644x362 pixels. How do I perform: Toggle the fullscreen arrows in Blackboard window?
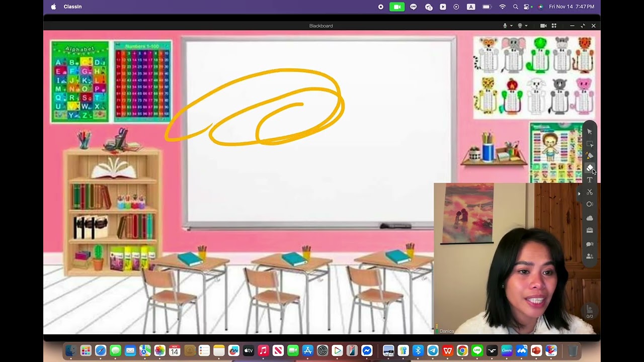coord(583,26)
